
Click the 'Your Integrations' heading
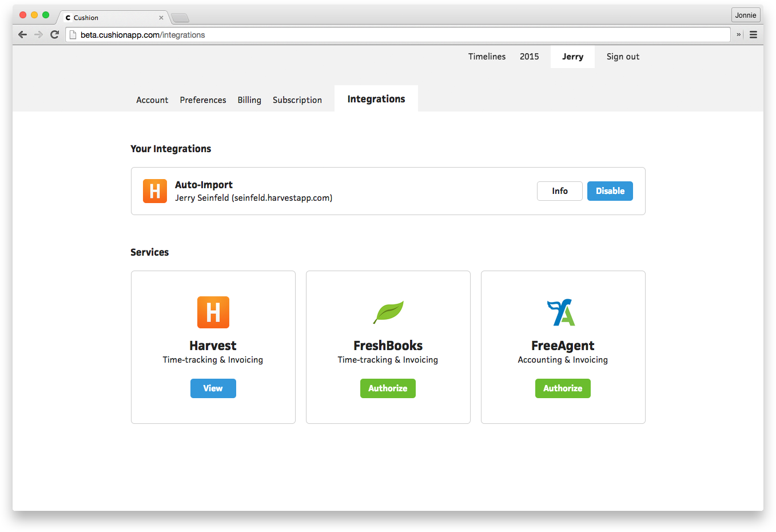click(171, 149)
